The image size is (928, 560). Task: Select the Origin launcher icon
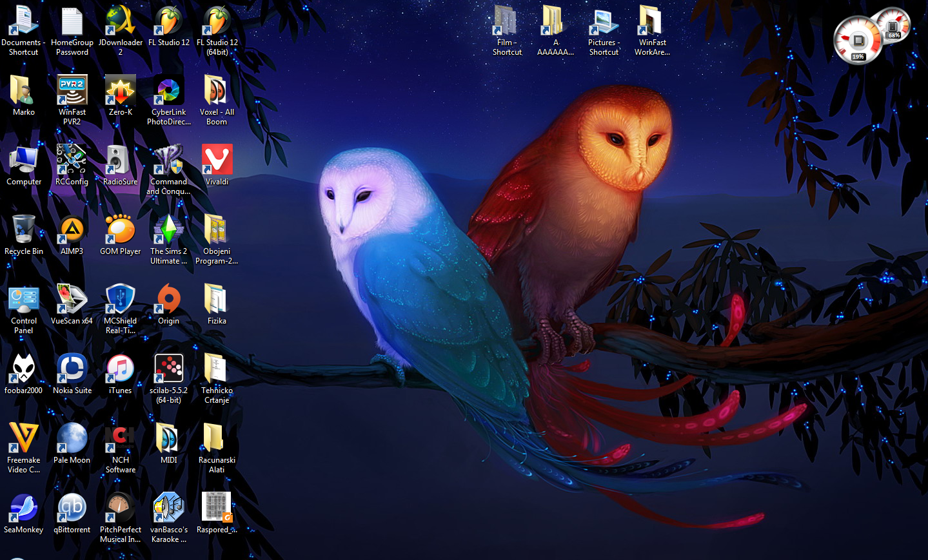[x=169, y=298]
